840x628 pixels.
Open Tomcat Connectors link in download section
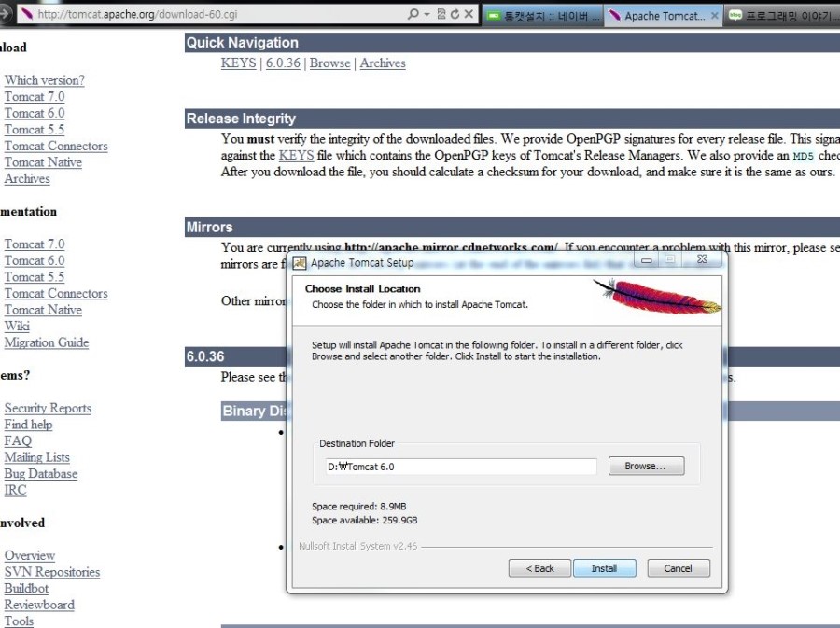pyautogui.click(x=56, y=147)
